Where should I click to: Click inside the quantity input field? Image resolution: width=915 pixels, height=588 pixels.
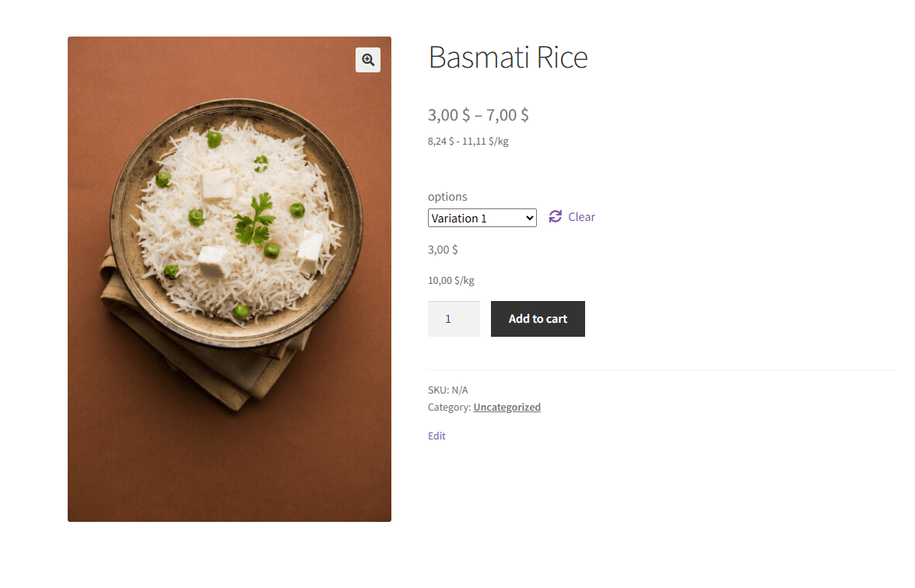(x=454, y=318)
